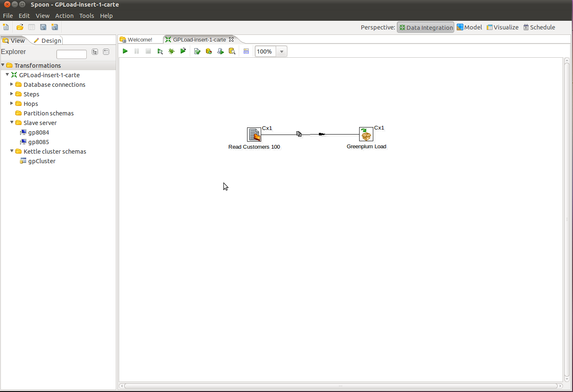Viewport: 573px width, 392px height.
Task: Switch to the Model perspective
Action: coord(469,27)
